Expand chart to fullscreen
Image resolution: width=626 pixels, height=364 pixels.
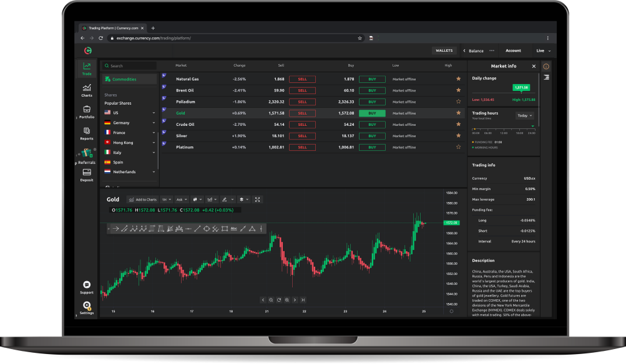pyautogui.click(x=257, y=199)
